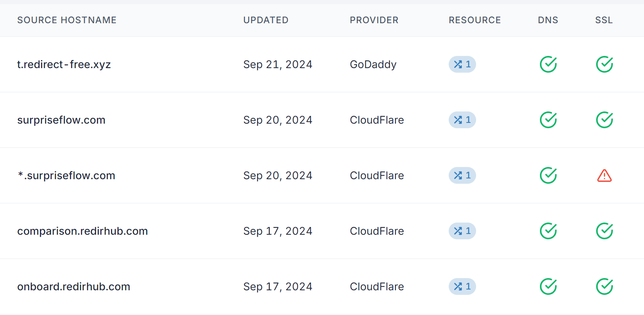Open the resource badge for onboard.redirhub.com
The width and height of the screenshot is (644, 315).
click(x=462, y=286)
